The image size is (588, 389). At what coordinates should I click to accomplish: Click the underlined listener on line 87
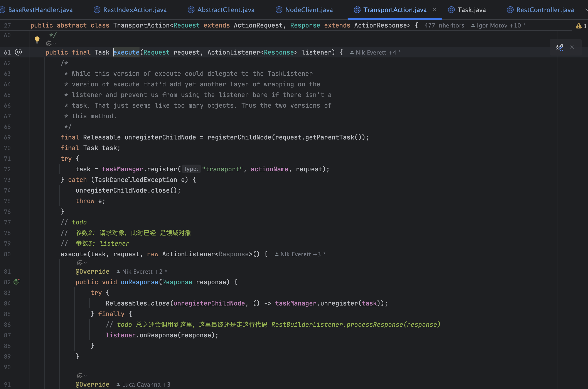pyautogui.click(x=121, y=335)
